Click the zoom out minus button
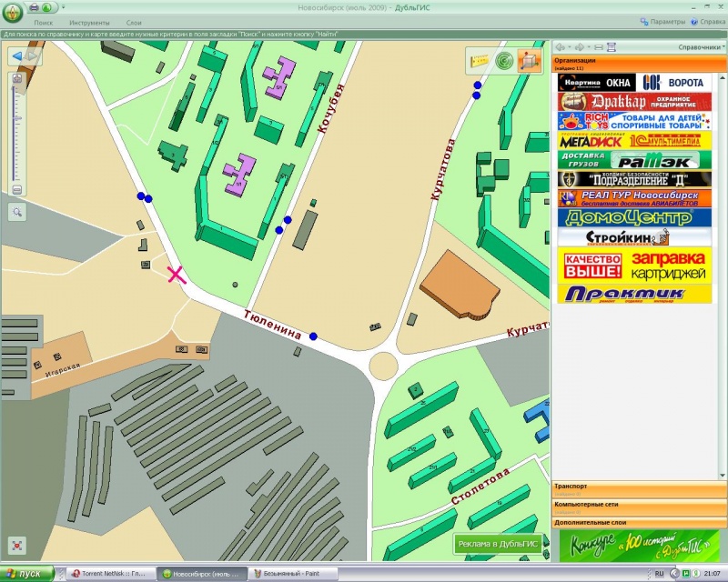The width and height of the screenshot is (728, 582). [x=16, y=189]
